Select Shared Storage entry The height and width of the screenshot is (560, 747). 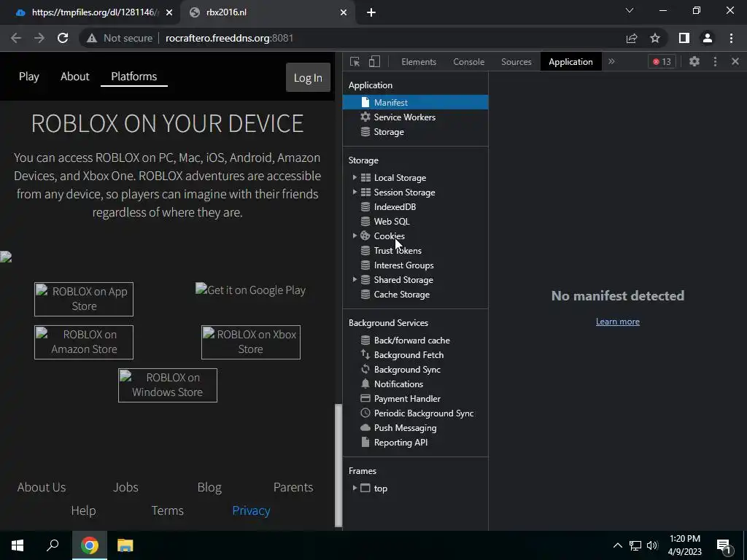click(403, 280)
